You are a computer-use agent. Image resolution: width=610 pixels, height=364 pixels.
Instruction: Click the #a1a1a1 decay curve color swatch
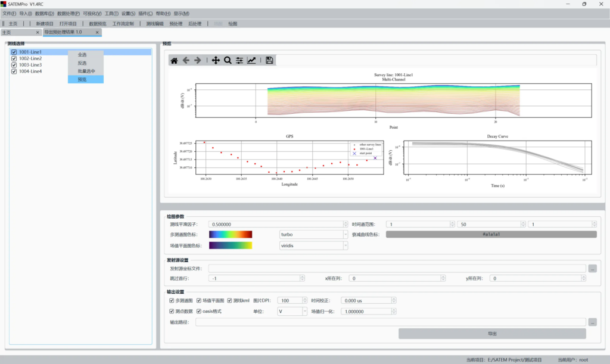491,235
